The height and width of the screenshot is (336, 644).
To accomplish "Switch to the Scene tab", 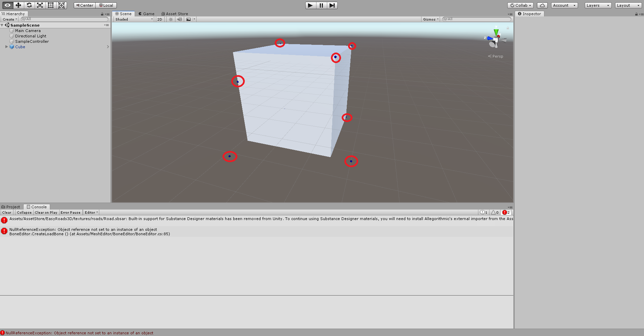I will tap(124, 14).
